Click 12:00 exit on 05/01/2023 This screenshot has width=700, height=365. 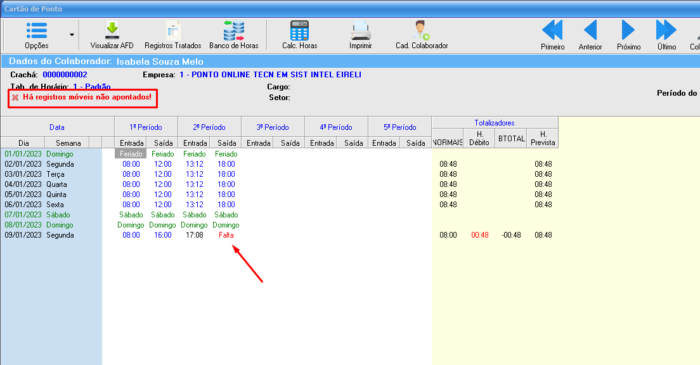pos(162,195)
